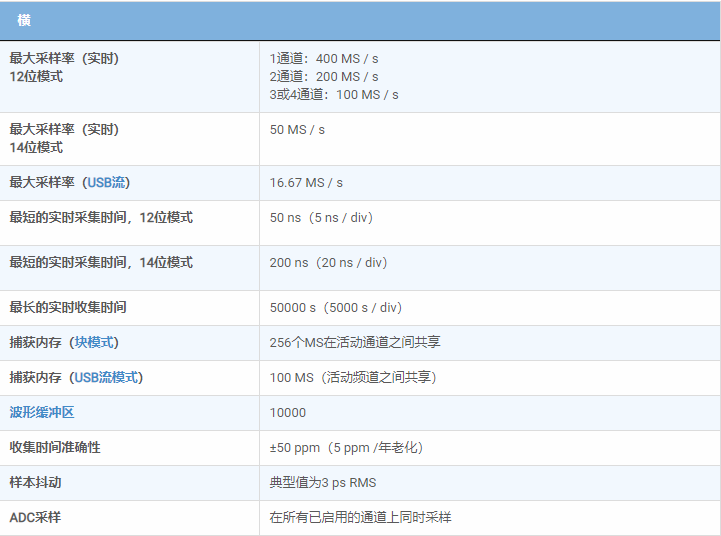The height and width of the screenshot is (536, 721).
Task: Open the 块模式 link
Action: coord(95,342)
